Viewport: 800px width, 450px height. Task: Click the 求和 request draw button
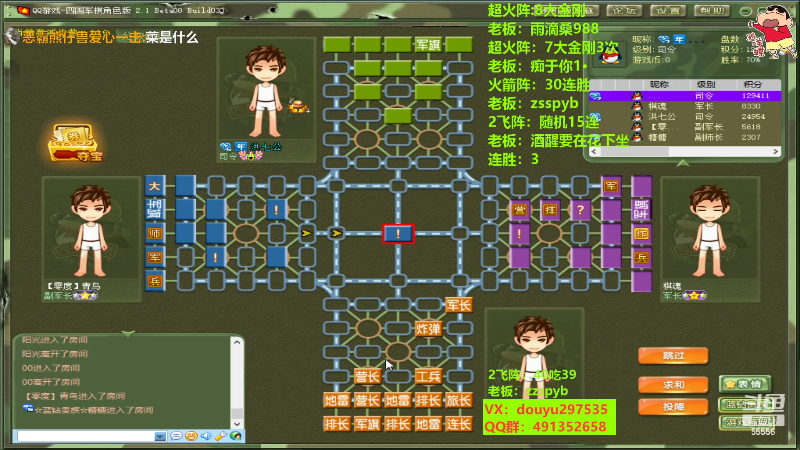[673, 385]
